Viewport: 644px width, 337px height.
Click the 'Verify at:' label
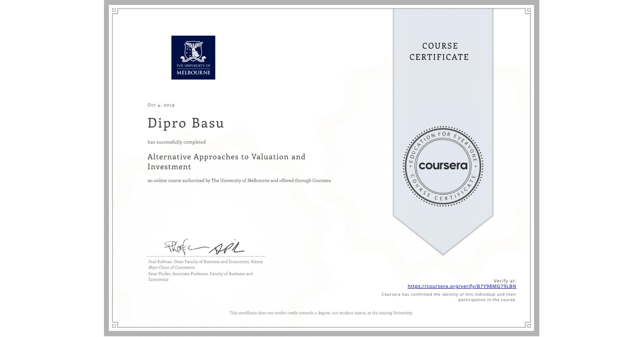tap(505, 281)
